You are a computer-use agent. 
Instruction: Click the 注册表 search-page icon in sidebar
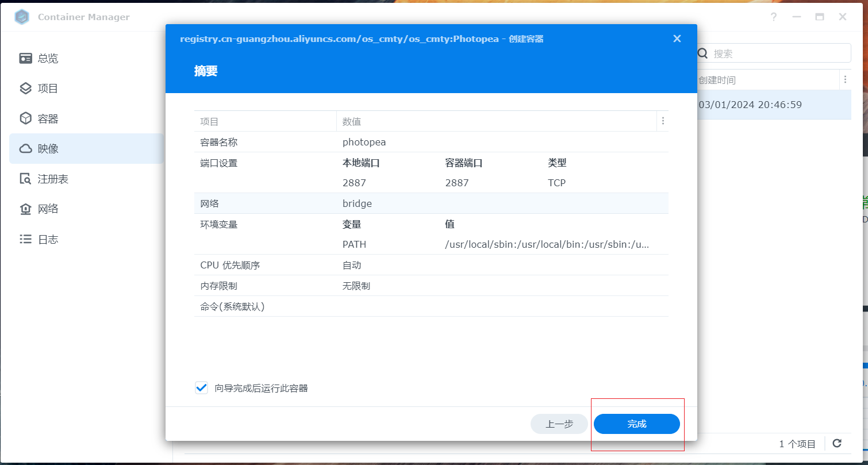[25, 179]
